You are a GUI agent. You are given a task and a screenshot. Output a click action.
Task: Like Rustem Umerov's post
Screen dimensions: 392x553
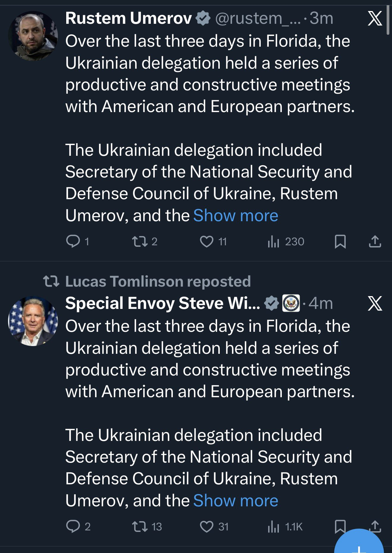tap(207, 241)
